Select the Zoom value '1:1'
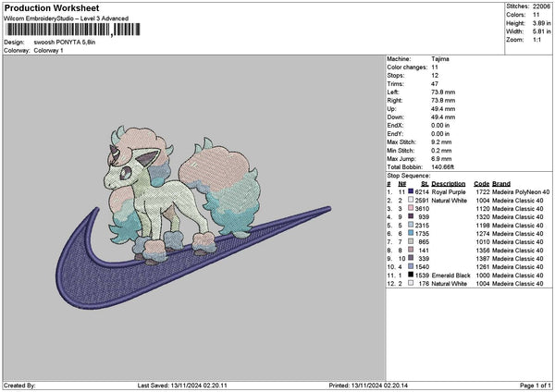The width and height of the screenshot is (555, 392). coord(536,40)
